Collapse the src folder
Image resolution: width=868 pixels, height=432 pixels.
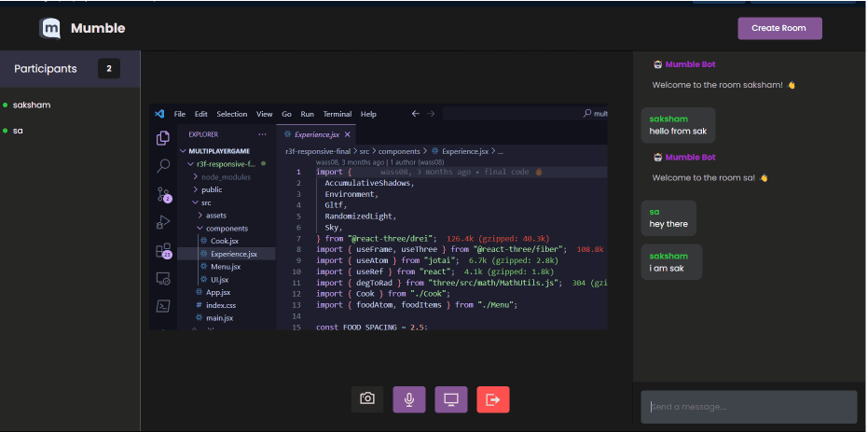click(206, 203)
